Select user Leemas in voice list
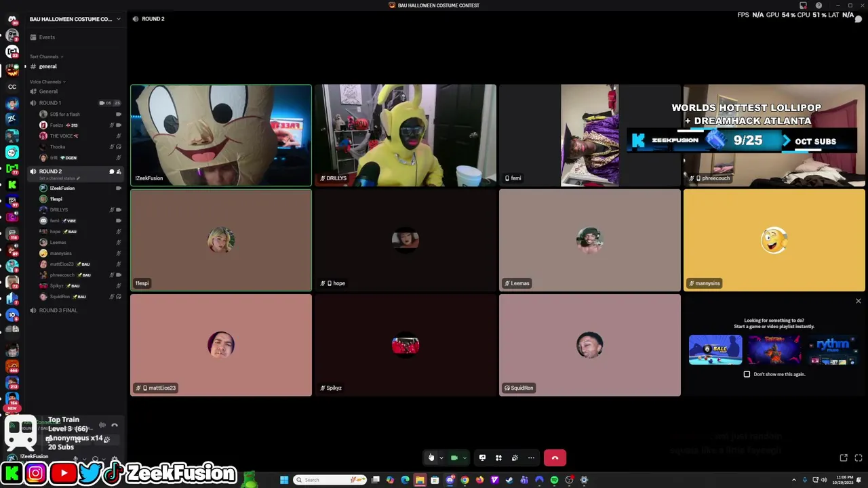Image resolution: width=868 pixels, height=488 pixels. (x=79, y=243)
